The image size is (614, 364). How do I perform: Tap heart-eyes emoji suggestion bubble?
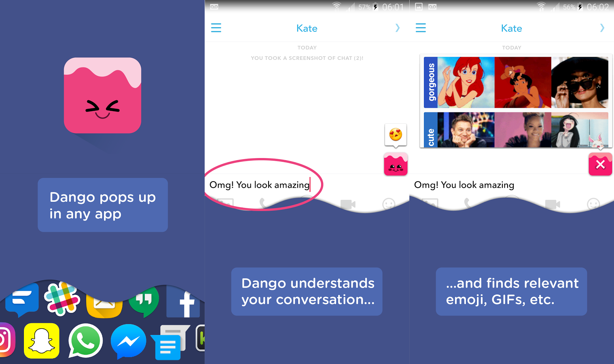click(x=396, y=135)
